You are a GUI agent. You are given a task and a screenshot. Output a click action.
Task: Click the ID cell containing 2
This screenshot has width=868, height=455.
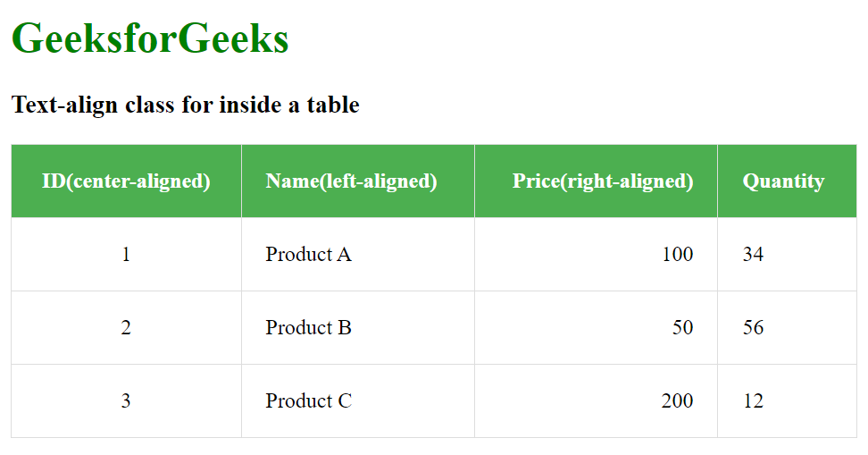pos(126,328)
